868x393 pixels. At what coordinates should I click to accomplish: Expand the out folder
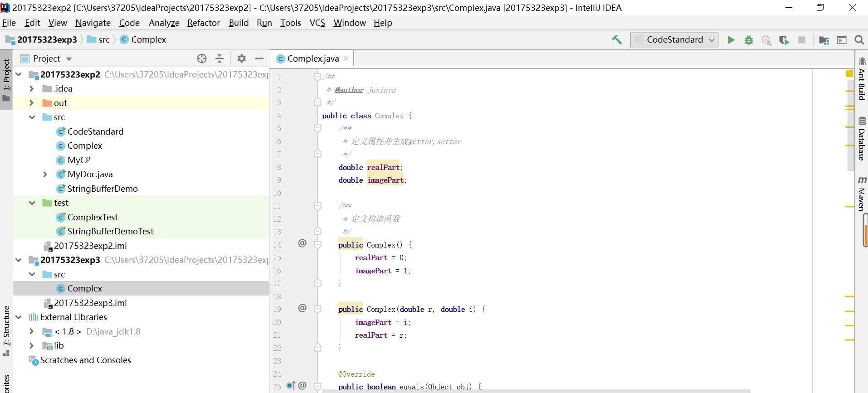(x=32, y=103)
